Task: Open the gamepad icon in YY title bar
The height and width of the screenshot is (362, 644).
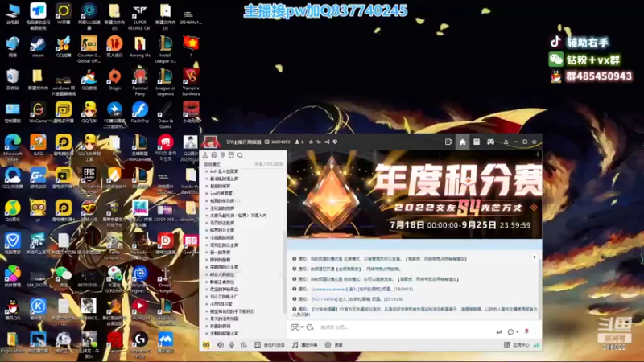Action: tap(490, 142)
